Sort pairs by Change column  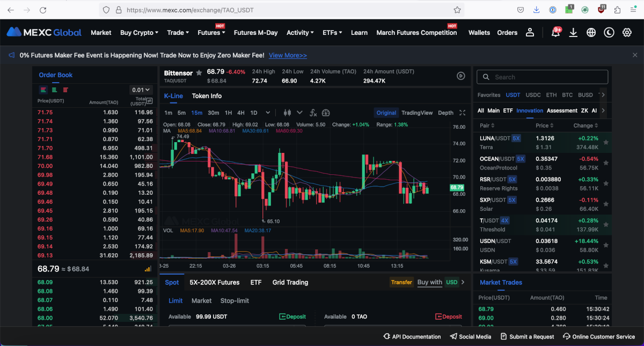click(584, 126)
